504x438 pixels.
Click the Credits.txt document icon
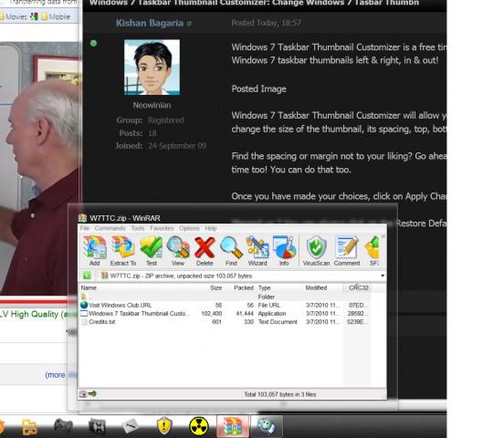pos(84,322)
